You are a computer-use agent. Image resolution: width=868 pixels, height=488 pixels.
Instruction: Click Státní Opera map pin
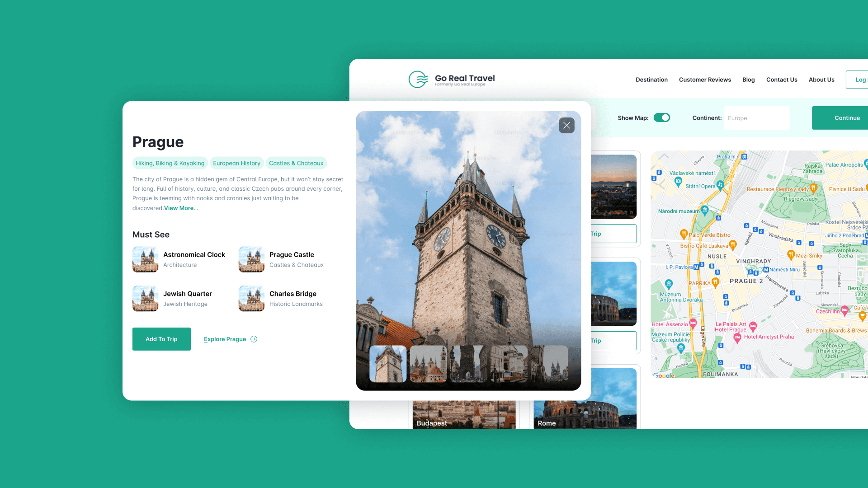[720, 185]
